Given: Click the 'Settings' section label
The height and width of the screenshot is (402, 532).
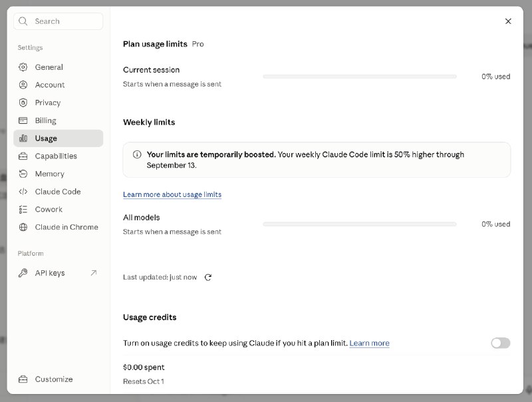Looking at the screenshot, I should 30,47.
